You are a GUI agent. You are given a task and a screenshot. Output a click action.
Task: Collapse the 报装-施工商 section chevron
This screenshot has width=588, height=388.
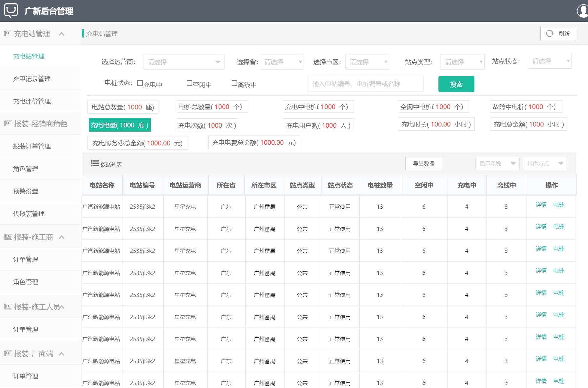coord(61,237)
